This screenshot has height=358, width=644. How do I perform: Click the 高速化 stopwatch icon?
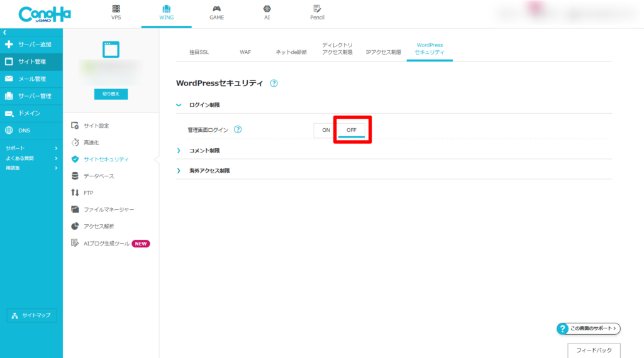click(75, 143)
